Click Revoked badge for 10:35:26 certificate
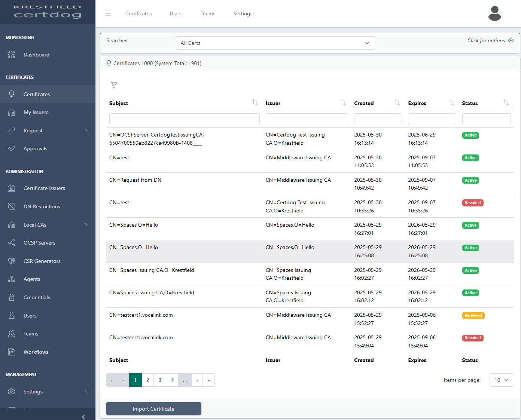The height and width of the screenshot is (420, 521). tap(473, 203)
